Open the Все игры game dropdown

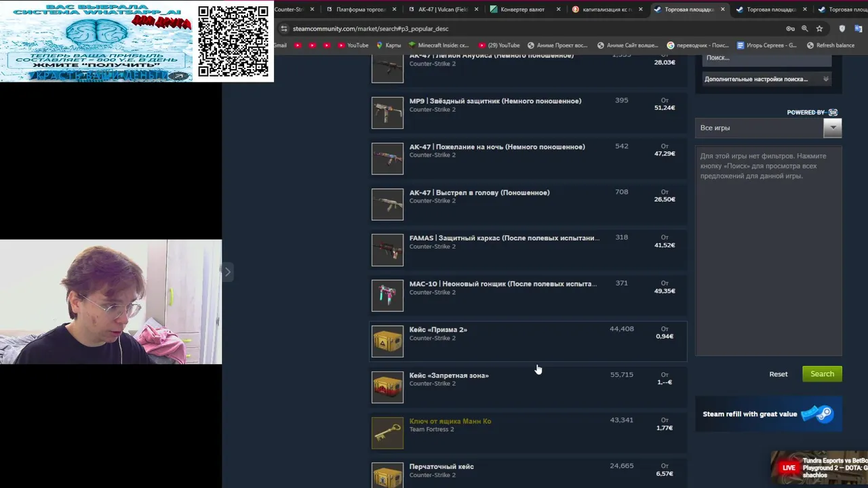(768, 127)
